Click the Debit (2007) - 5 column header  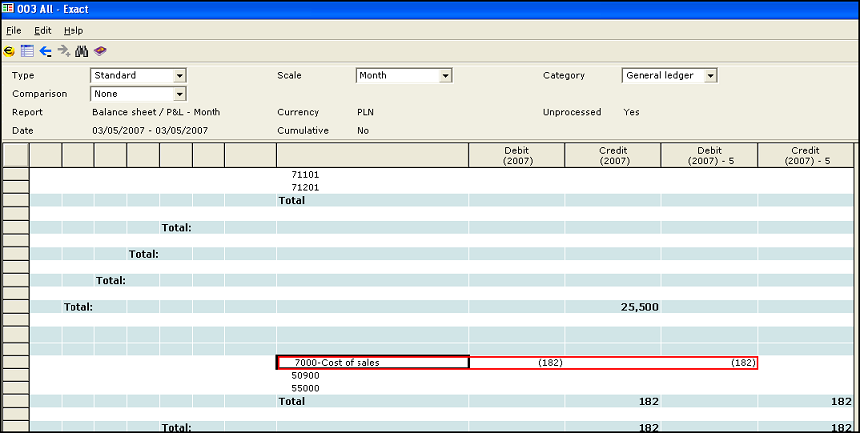709,155
